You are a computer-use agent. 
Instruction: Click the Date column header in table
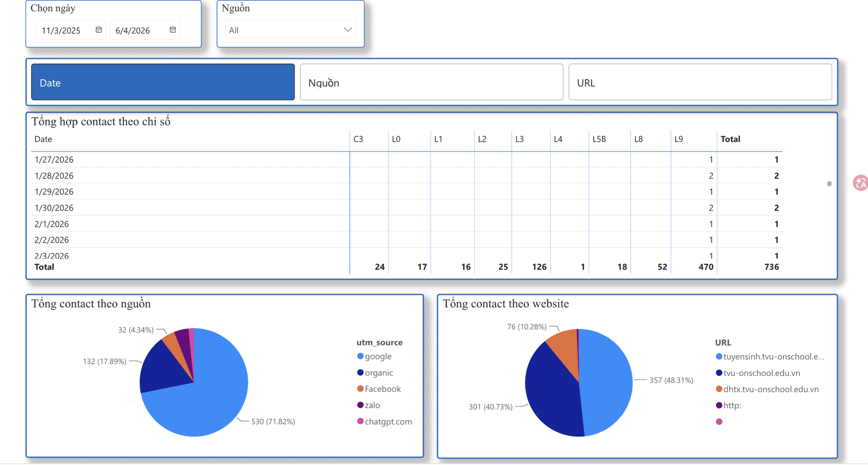click(43, 139)
